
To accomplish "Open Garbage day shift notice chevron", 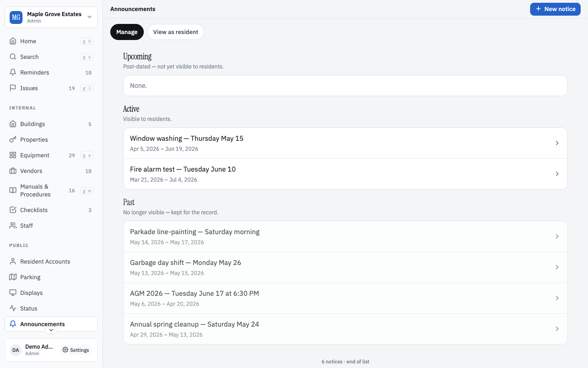I will click(x=557, y=267).
